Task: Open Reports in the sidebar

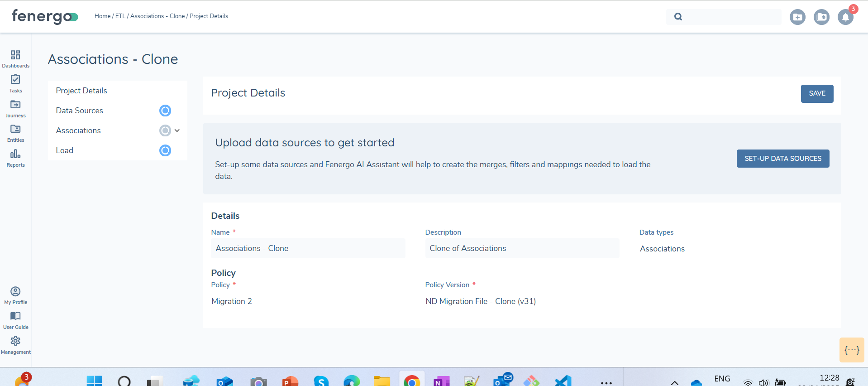Action: (x=15, y=154)
